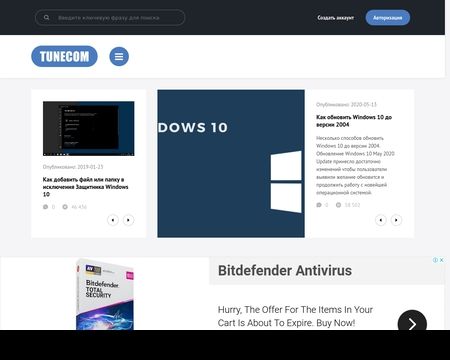Go to next slide in left card

128,220
